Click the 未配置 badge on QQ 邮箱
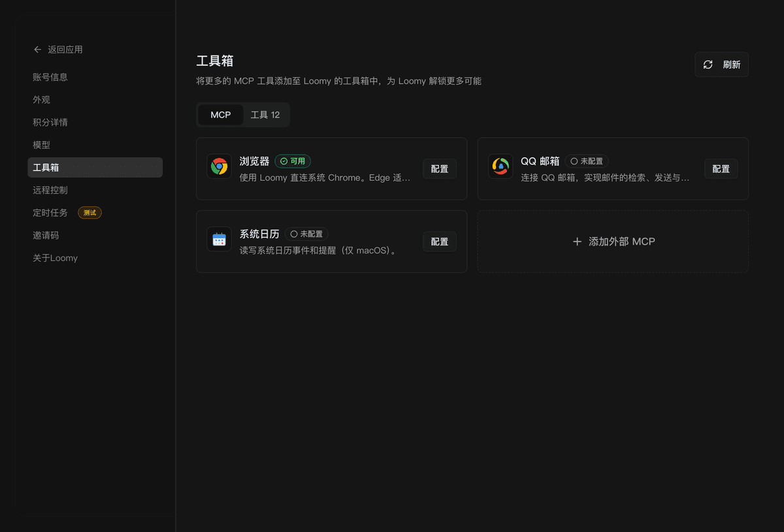 click(587, 161)
